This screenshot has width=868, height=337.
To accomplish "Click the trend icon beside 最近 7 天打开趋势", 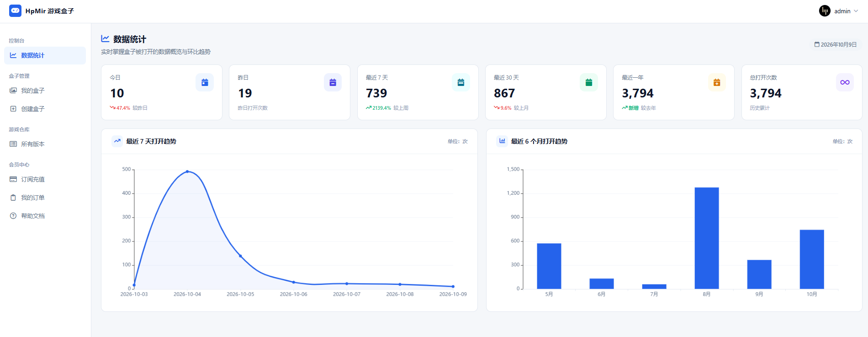I will [117, 141].
